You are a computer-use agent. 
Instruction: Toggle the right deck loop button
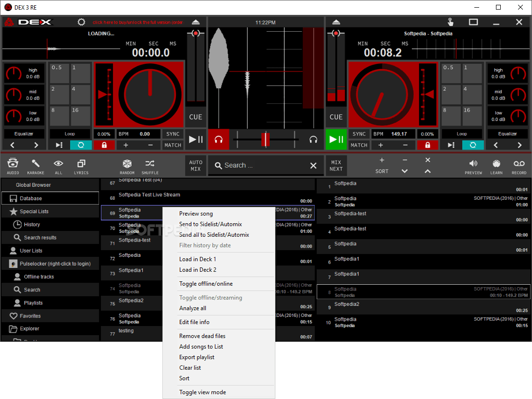(473, 145)
